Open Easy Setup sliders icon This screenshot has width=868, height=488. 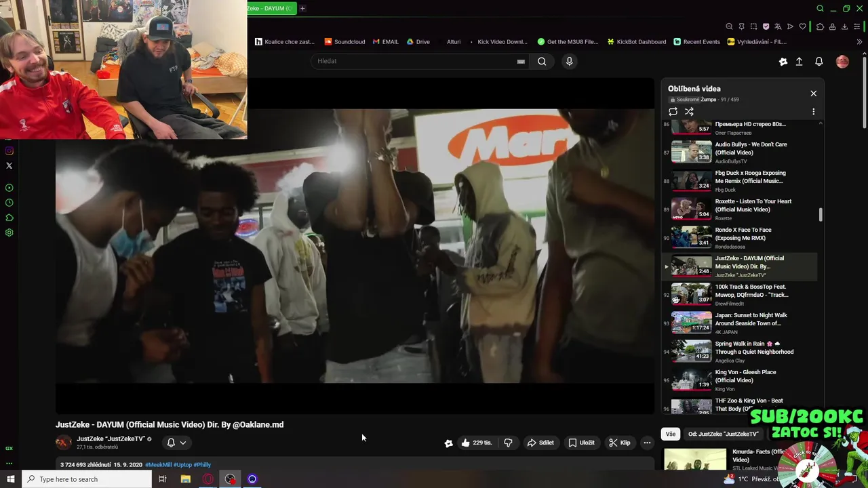click(857, 26)
